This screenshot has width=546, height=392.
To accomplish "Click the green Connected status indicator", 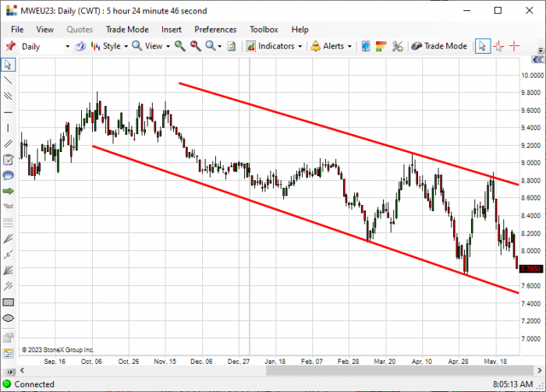I will point(7,384).
